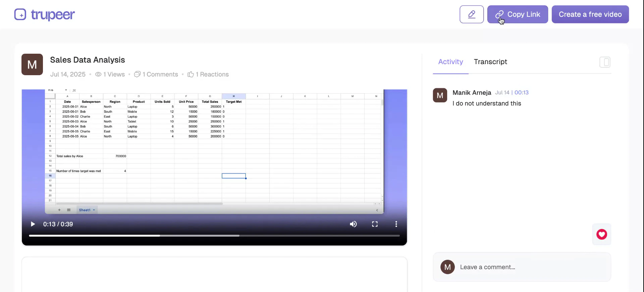Click the M avatar in comment box
The height and width of the screenshot is (292, 644).
tap(447, 267)
